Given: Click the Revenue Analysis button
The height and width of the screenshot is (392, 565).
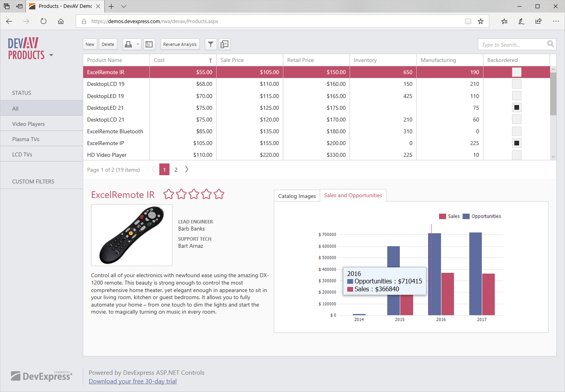Looking at the screenshot, I should 180,44.
